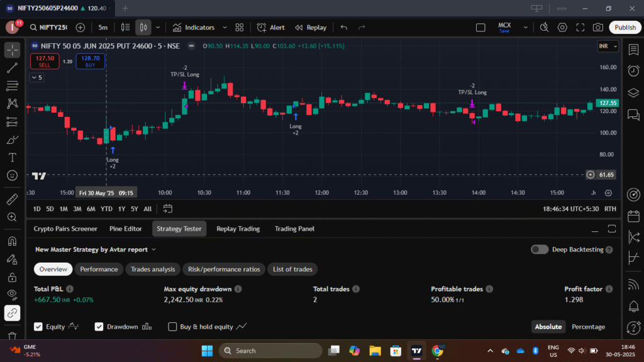Open the economic calendar panel

[633, 216]
